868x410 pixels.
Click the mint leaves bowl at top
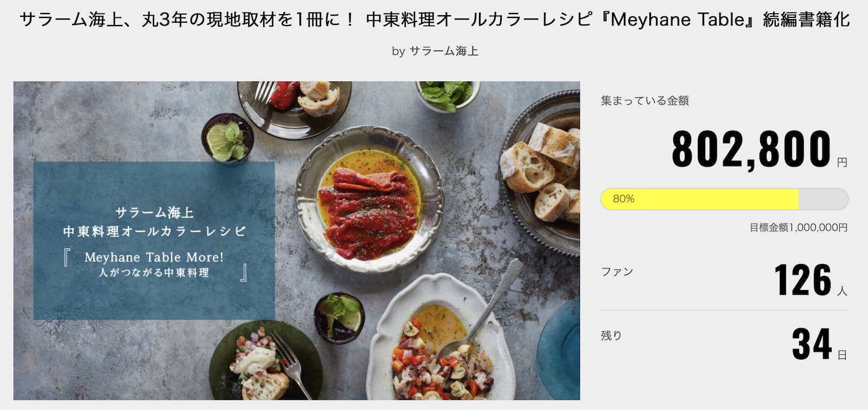448,95
